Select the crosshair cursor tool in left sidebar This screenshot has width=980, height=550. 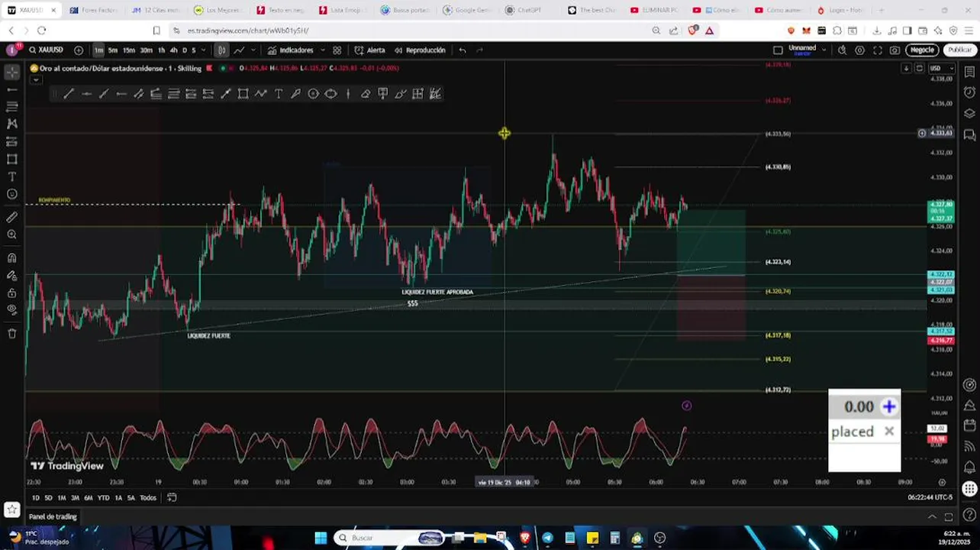12,73
